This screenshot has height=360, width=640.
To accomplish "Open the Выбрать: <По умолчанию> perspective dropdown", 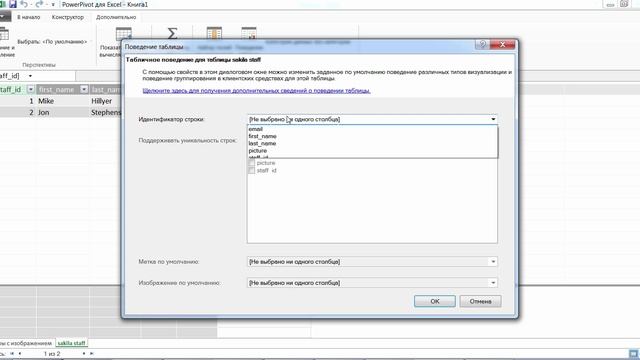I will (x=52, y=42).
